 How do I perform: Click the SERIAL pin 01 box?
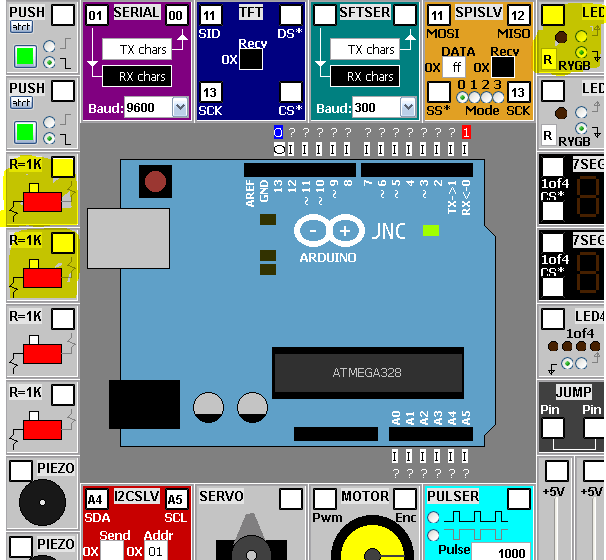click(96, 15)
